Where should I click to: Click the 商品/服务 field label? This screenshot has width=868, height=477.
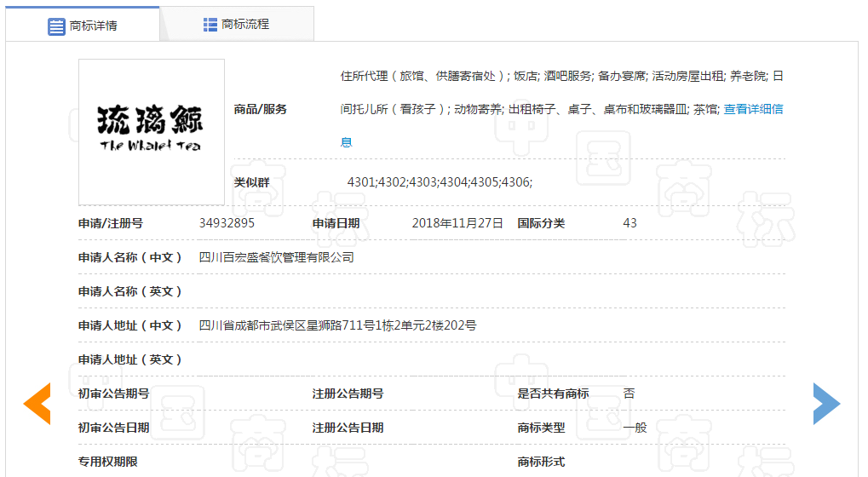(x=261, y=109)
